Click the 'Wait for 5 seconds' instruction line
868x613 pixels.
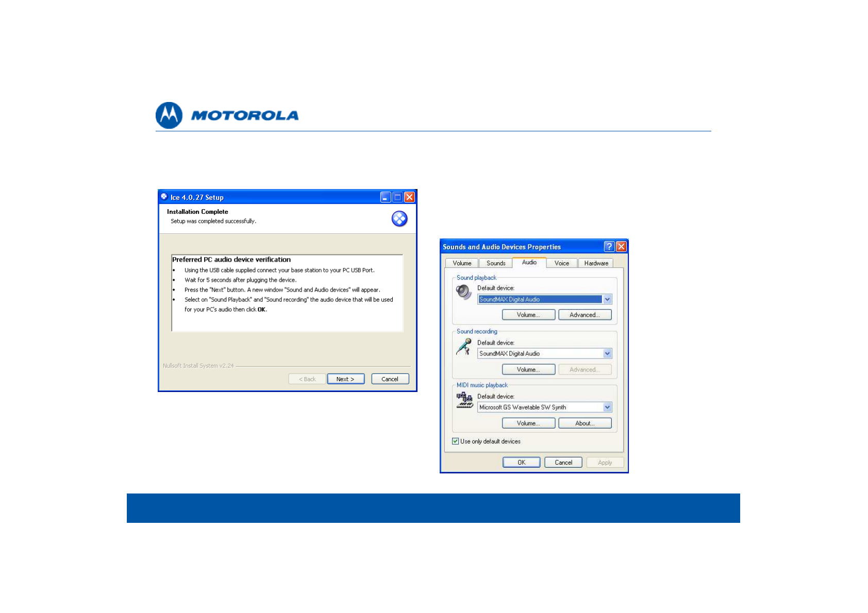[240, 280]
